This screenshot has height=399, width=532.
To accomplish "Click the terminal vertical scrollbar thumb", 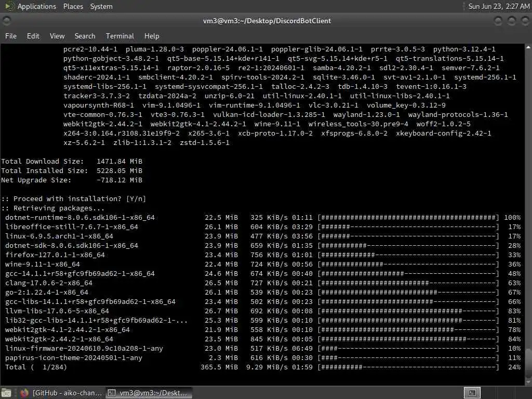I will tap(528, 363).
